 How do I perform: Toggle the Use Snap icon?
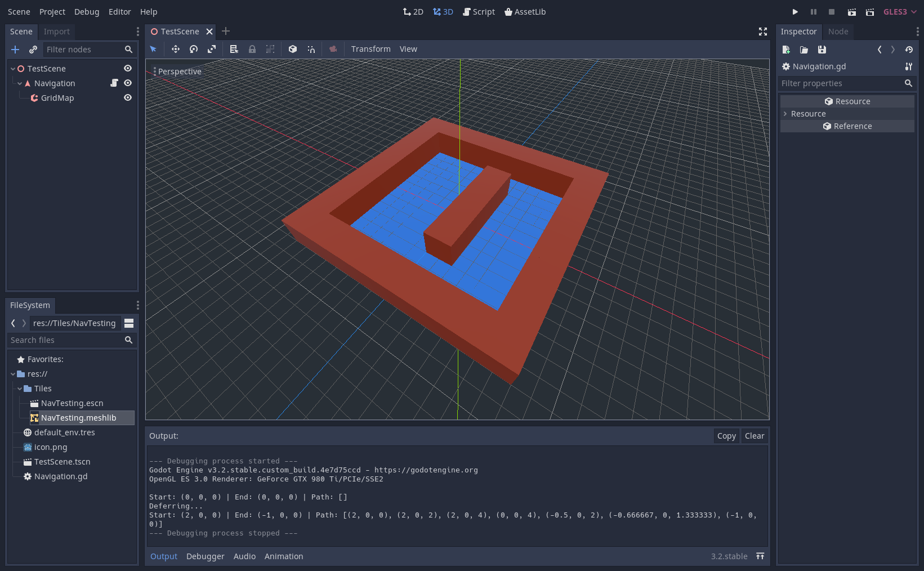click(311, 49)
